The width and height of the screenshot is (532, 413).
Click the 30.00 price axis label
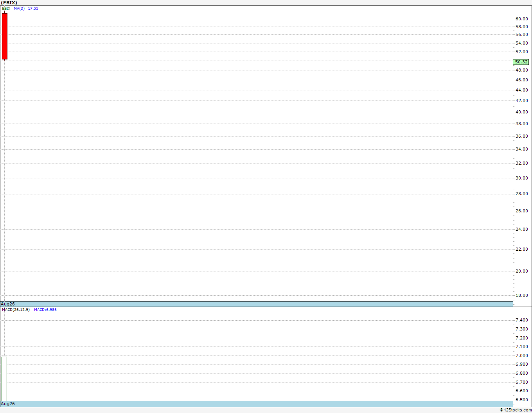click(x=521, y=178)
